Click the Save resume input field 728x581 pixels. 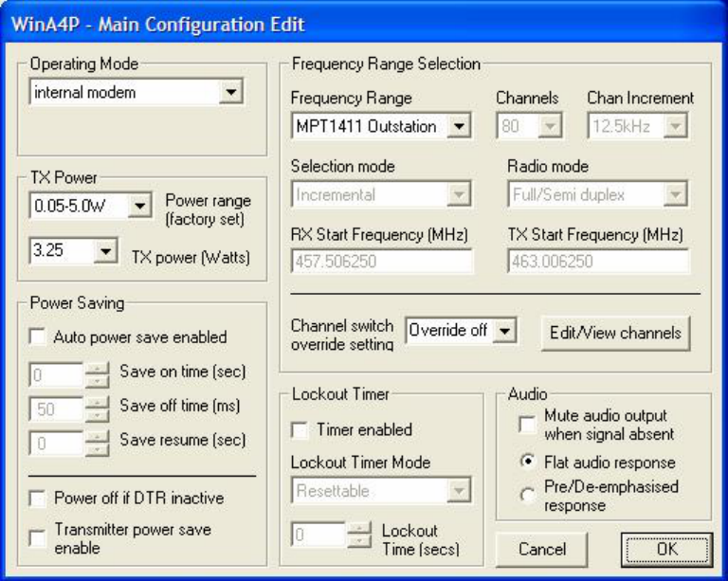point(56,444)
